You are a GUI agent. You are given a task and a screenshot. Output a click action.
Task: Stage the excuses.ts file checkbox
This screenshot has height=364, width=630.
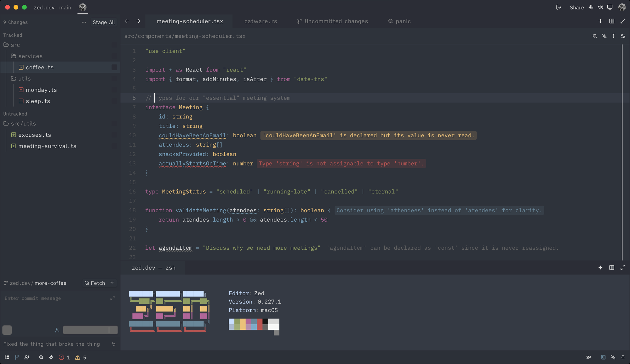tap(114, 135)
